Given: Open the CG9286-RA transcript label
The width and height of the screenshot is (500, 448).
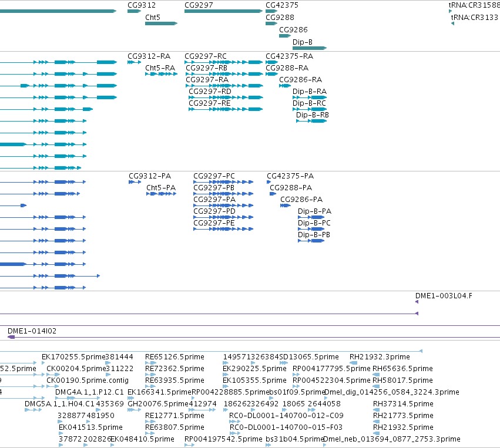Looking at the screenshot, I should click(300, 80).
